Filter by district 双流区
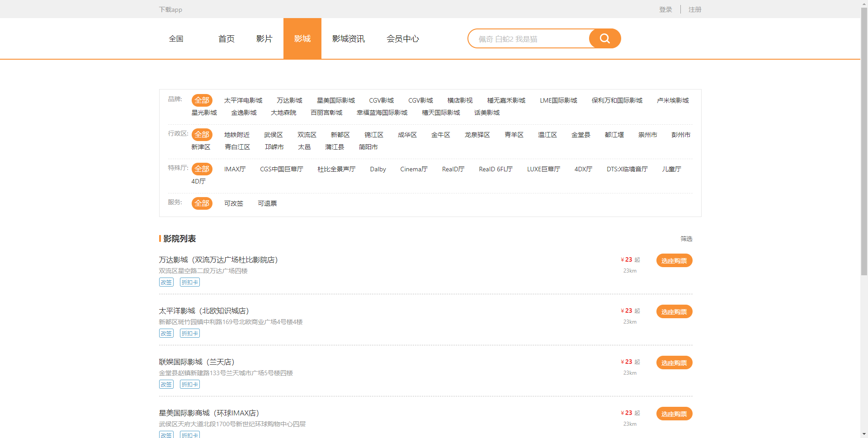This screenshot has width=868, height=438. (x=307, y=135)
